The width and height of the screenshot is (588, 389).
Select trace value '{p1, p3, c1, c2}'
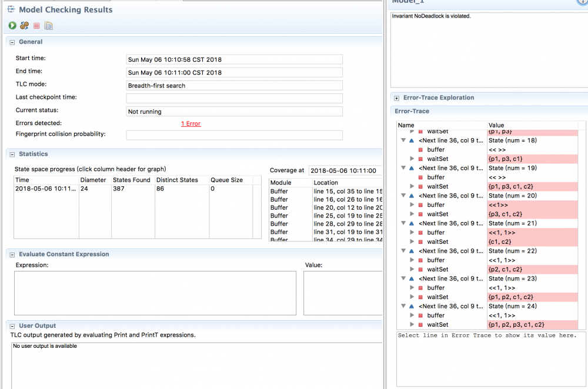[x=532, y=187]
